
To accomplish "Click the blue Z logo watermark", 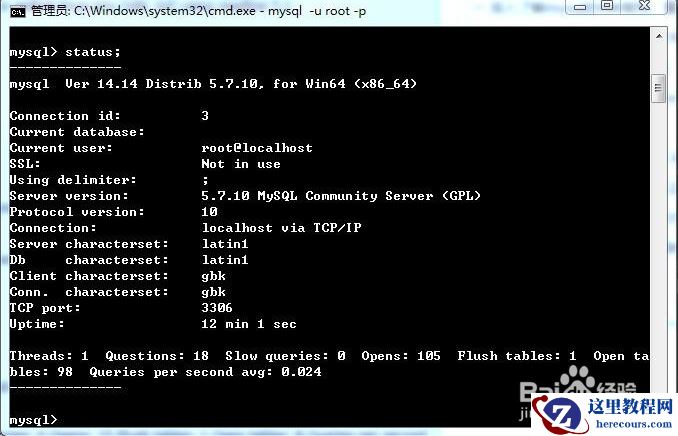I will [x=558, y=414].
